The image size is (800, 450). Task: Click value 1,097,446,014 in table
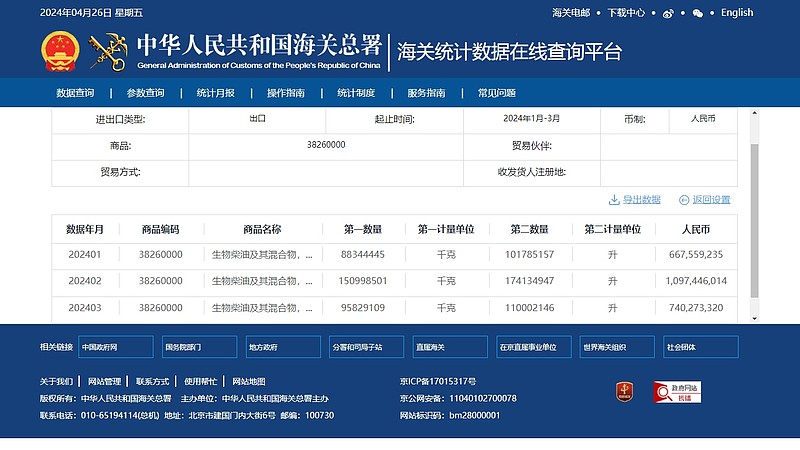pyautogui.click(x=696, y=281)
